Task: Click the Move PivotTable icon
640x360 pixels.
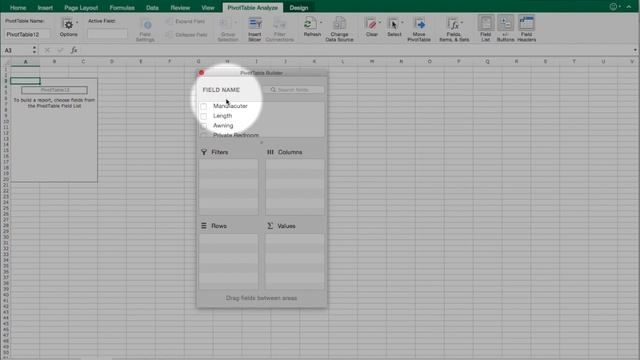Action: 419,24
